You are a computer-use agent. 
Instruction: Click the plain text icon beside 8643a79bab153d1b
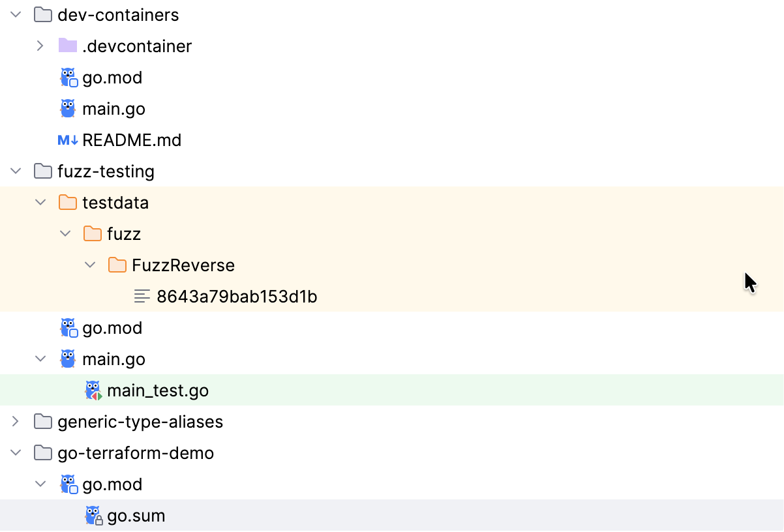tap(142, 296)
